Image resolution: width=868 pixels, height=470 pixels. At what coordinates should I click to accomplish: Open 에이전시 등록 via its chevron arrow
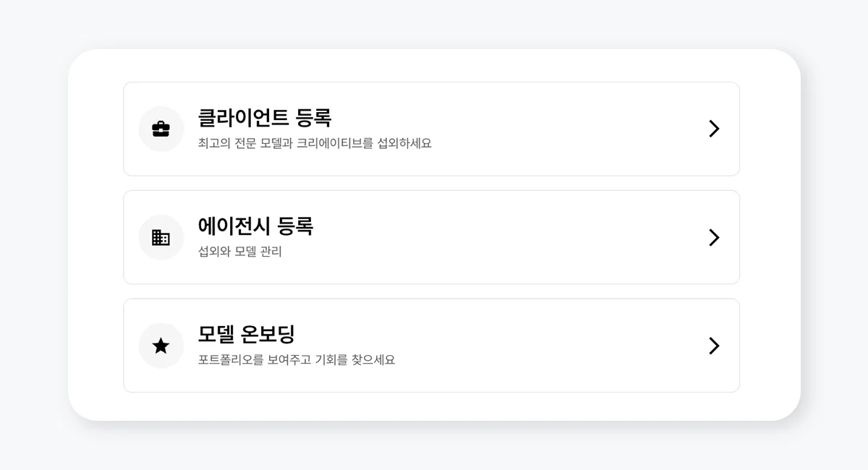pyautogui.click(x=714, y=237)
